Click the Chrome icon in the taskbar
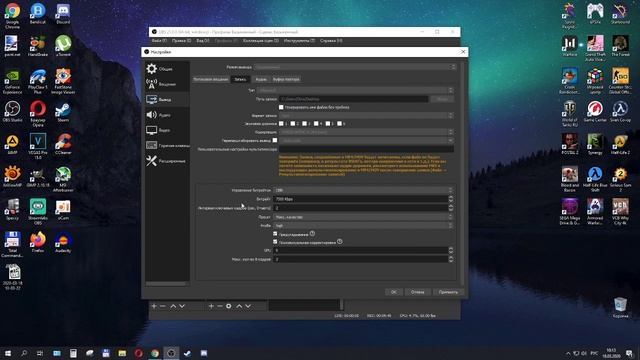Screen dimensions: 640x360 (155, 353)
